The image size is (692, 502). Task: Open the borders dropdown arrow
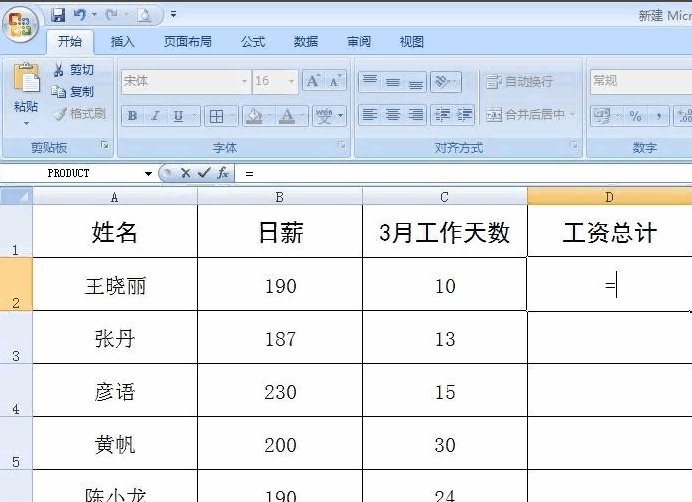point(232,117)
